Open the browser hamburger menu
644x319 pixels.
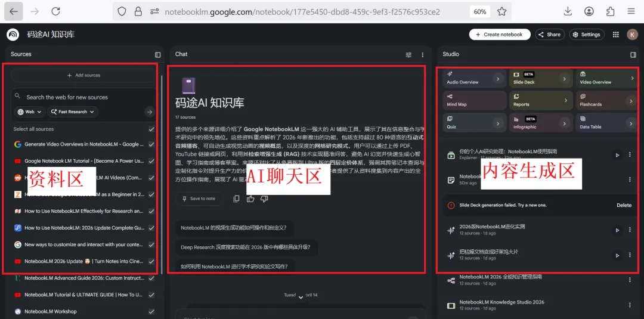pos(631,11)
